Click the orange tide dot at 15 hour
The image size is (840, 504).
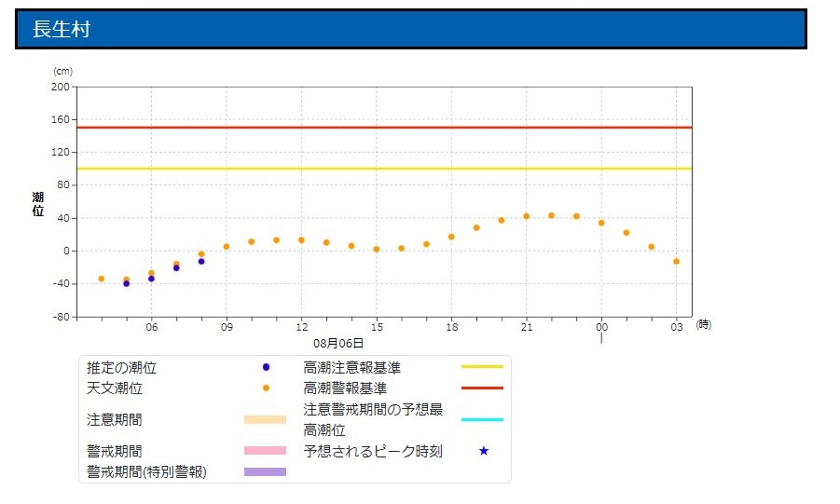click(x=377, y=249)
